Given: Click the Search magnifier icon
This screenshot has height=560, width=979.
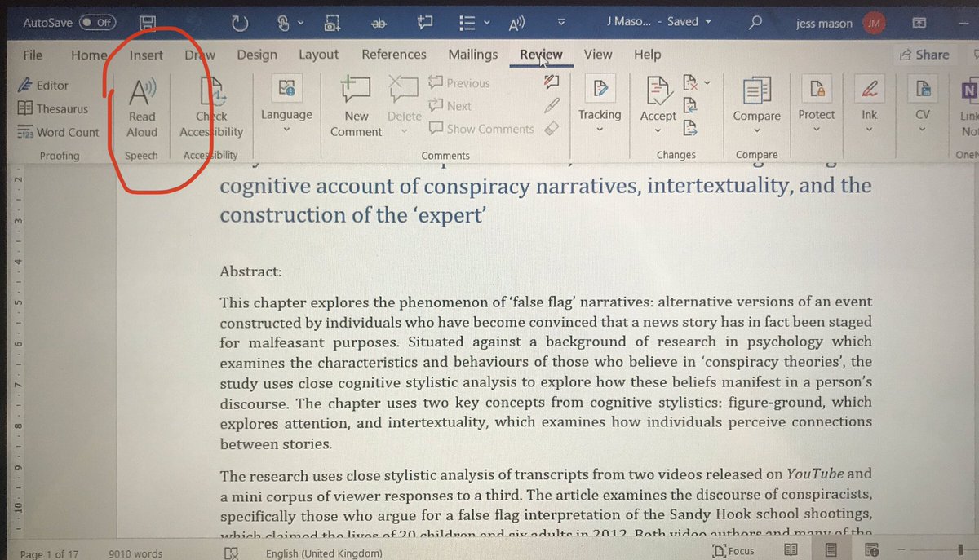Looking at the screenshot, I should pos(756,22).
